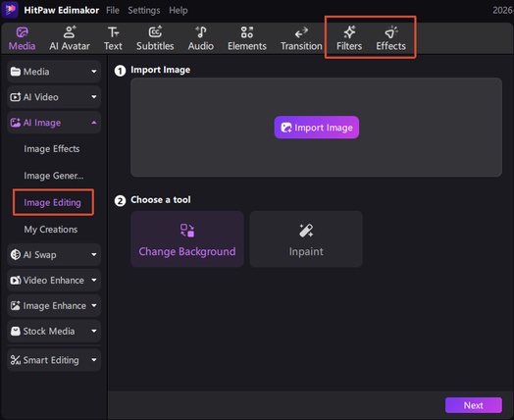Select Image Effects in sidebar

click(52, 149)
